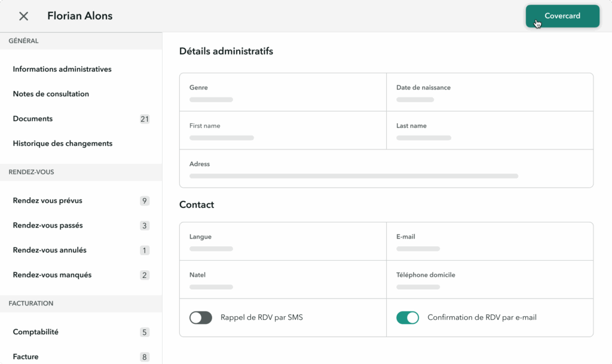This screenshot has height=364, width=612.
Task: Click the Natel field
Action: [x=283, y=279]
